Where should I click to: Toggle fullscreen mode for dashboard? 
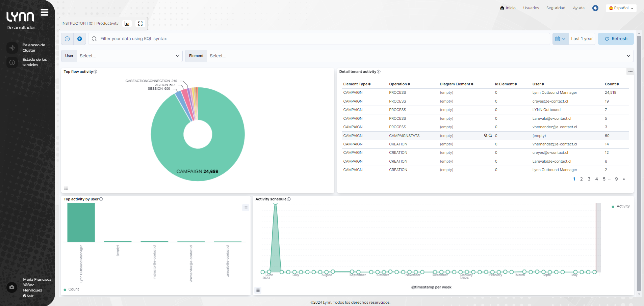[x=140, y=24]
